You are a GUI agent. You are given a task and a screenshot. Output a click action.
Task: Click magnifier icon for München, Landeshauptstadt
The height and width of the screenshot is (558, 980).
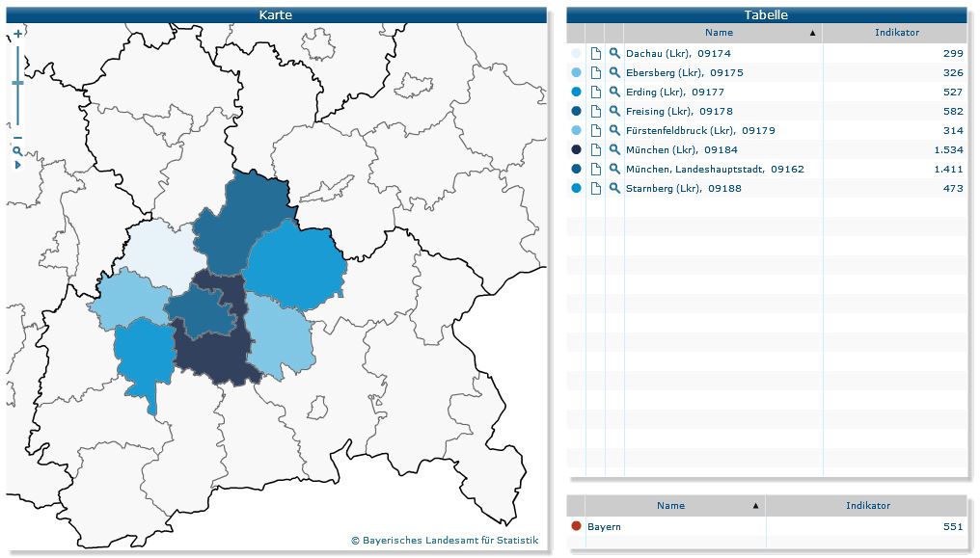[614, 170]
